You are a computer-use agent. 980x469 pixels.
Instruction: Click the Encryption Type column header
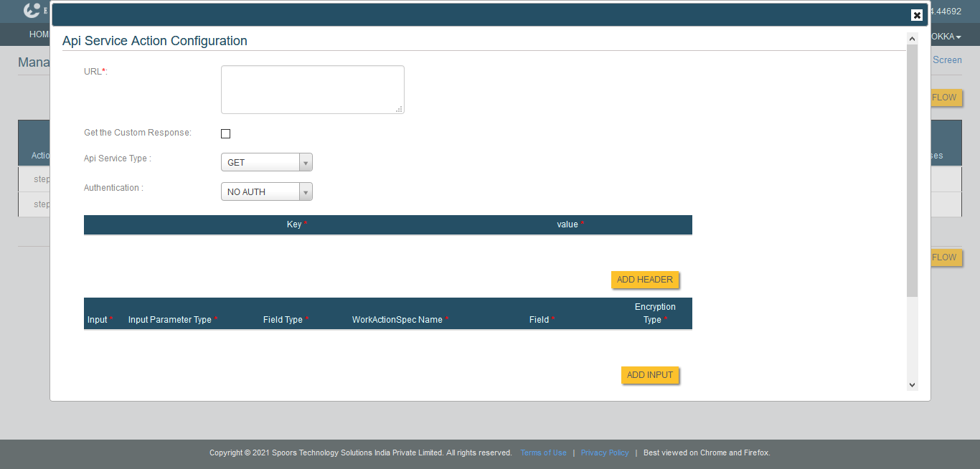655,313
